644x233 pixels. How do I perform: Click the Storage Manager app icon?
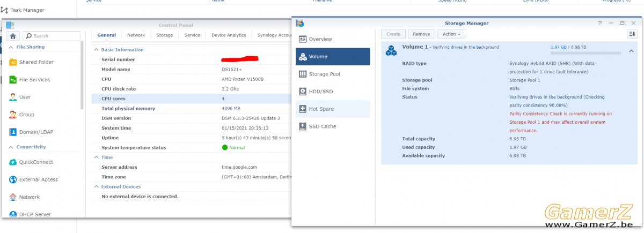tap(300, 23)
